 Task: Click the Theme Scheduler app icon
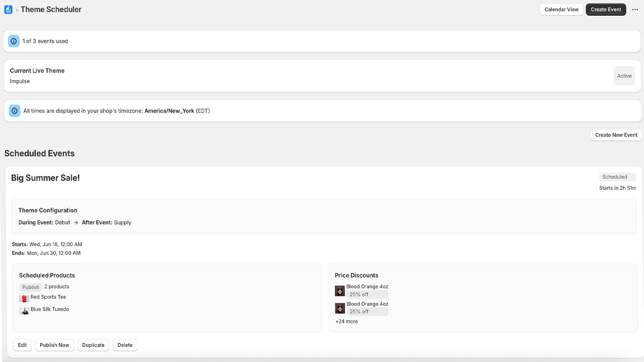coord(8,10)
